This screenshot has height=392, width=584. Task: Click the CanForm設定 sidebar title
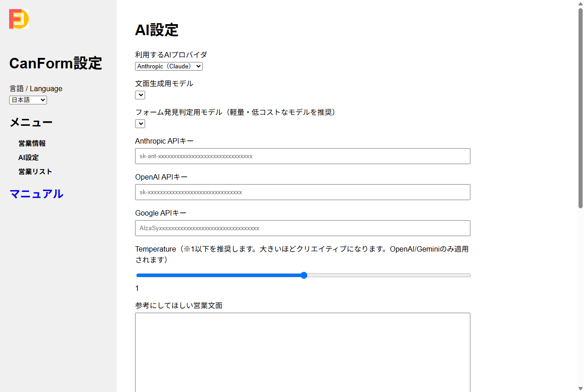click(56, 63)
